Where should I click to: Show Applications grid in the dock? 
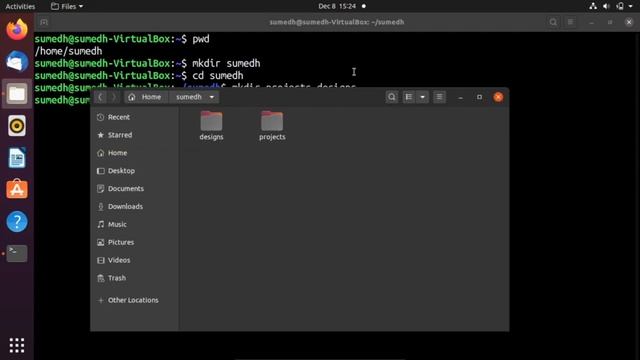[17, 345]
